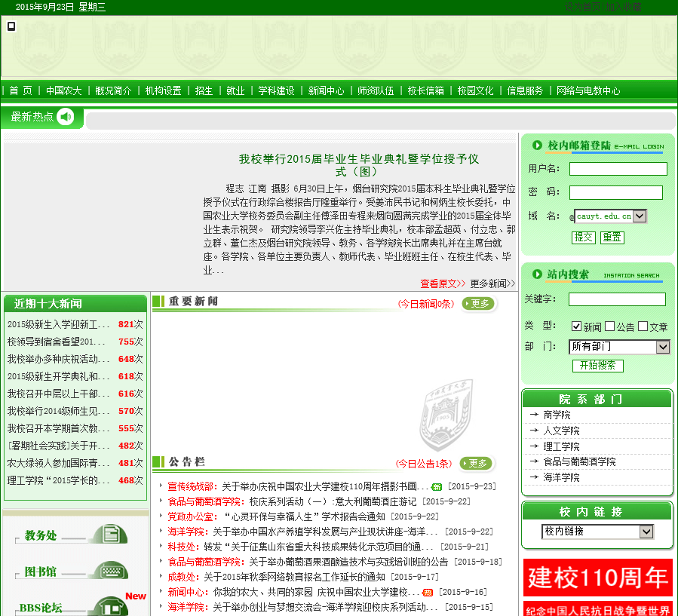Click the 提交 login button

[584, 238]
